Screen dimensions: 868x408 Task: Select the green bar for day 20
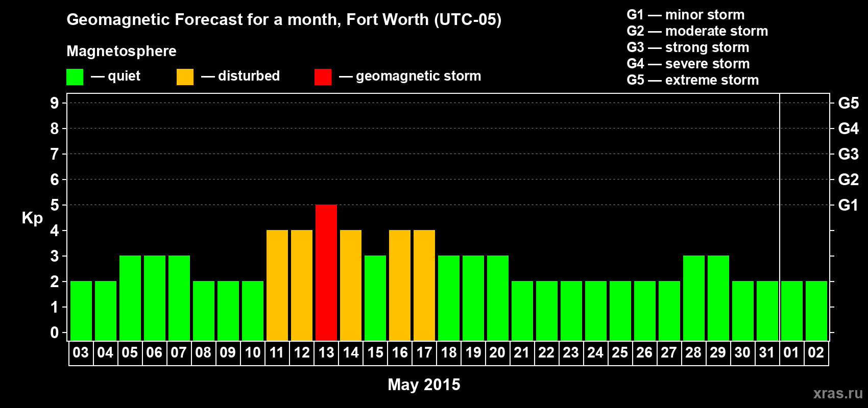(498, 298)
